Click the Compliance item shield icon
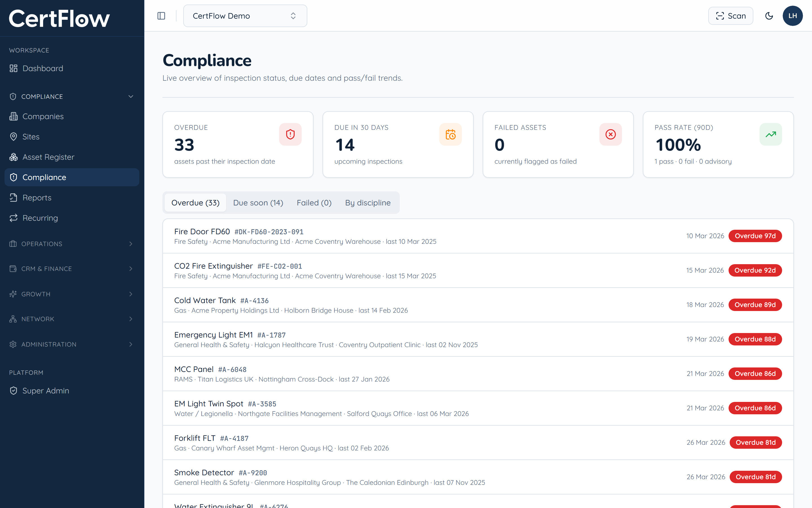Screen dimensions: 812x508 (14, 178)
